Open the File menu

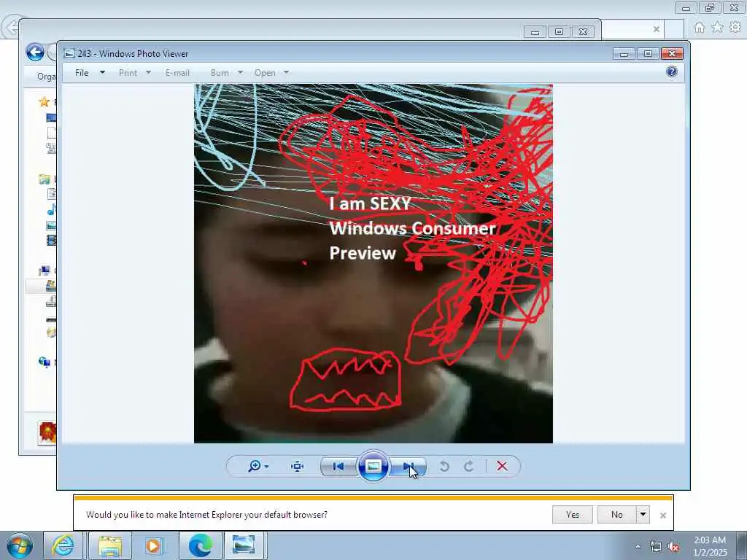[x=82, y=73]
